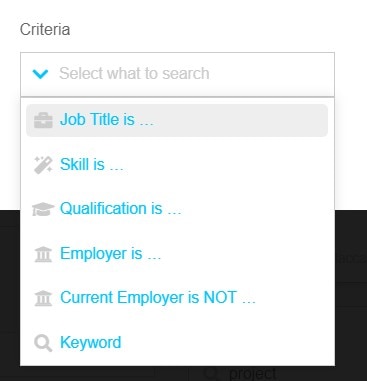Screen dimensions: 367x381
Task: Click the blue chevron in criteria selector
Action: 40,74
